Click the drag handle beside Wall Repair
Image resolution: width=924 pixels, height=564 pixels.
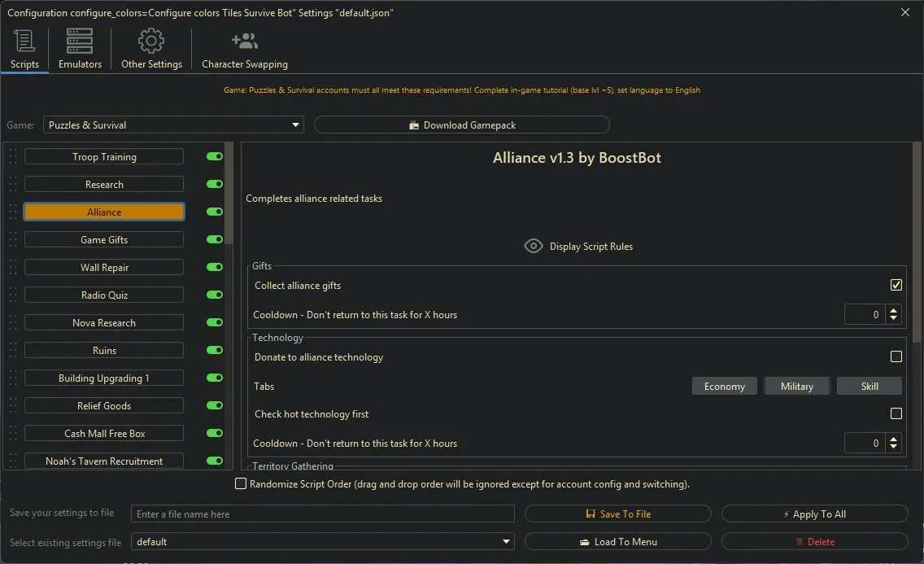(x=13, y=268)
